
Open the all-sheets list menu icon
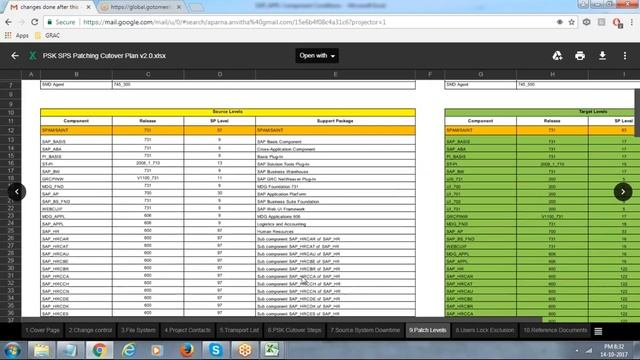coord(598,331)
